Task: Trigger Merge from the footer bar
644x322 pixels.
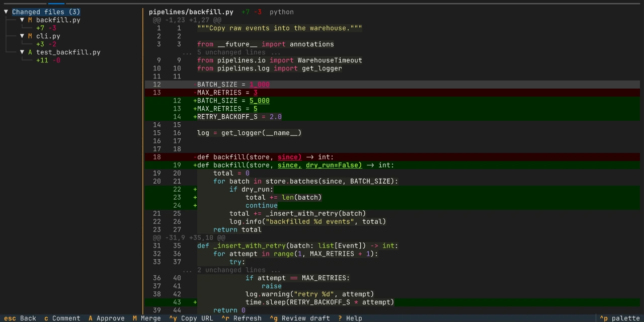Action: [147, 318]
